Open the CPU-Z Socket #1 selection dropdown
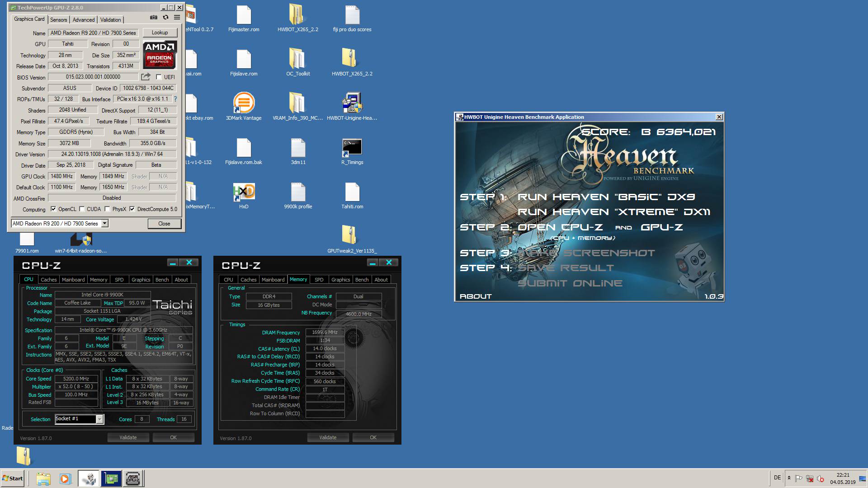Viewport: 868px width, 488px height. (x=99, y=419)
